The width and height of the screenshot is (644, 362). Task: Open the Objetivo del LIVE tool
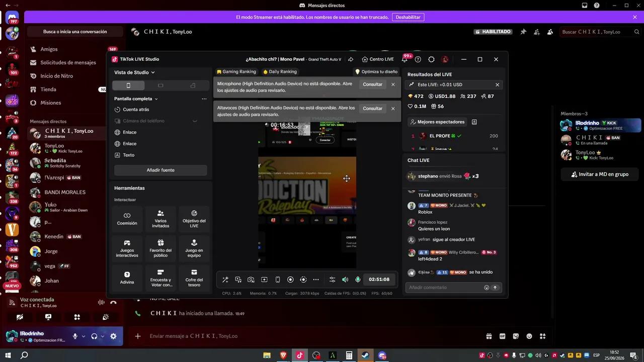tap(194, 218)
